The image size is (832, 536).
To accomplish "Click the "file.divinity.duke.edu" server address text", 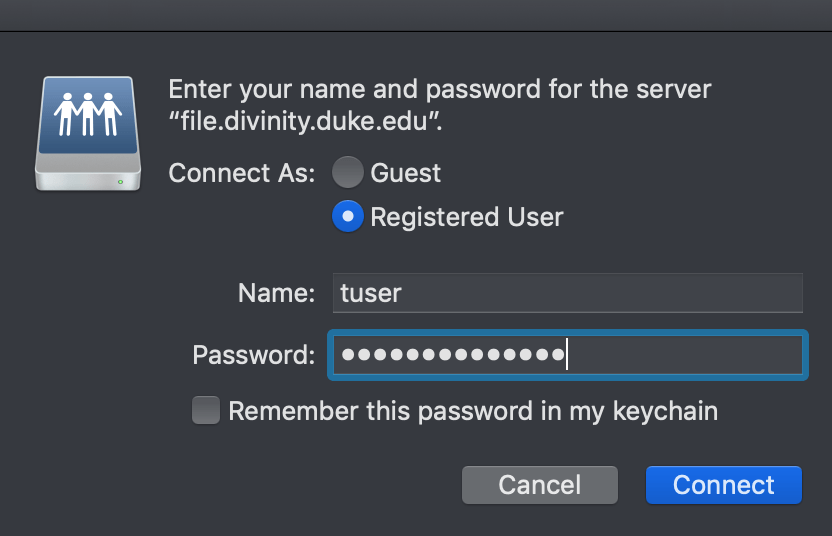I will [x=305, y=125].
